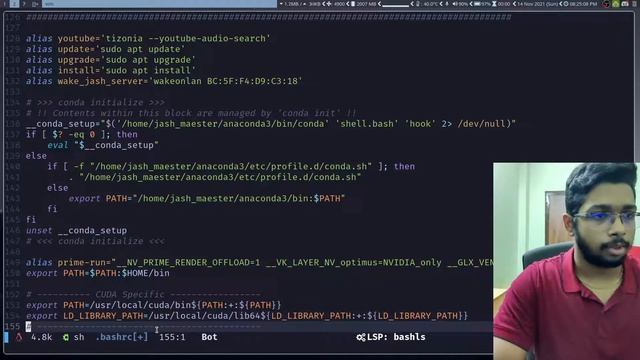The width and height of the screenshot is (640, 360).
Task: Click the 'Bot' scroll indicator in statusline
Action: click(209, 337)
